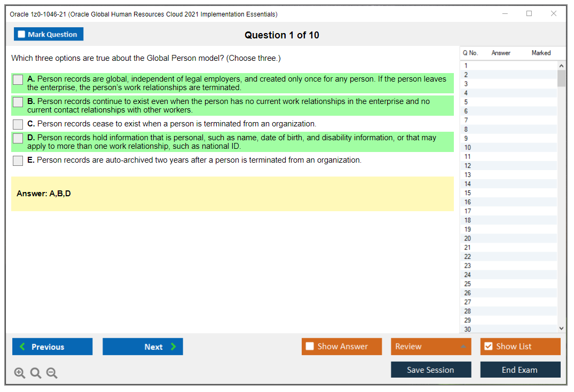Go to the Previous question
The width and height of the screenshot is (574, 392).
[52, 347]
